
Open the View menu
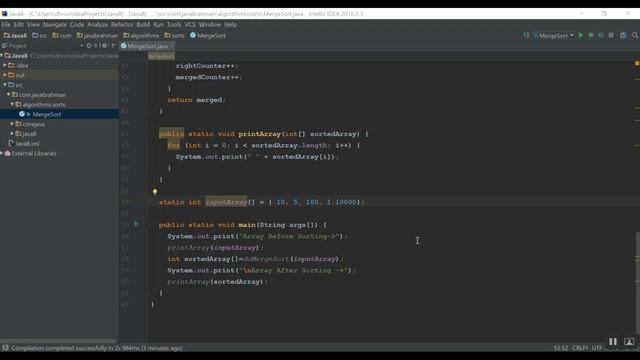pos(33,24)
